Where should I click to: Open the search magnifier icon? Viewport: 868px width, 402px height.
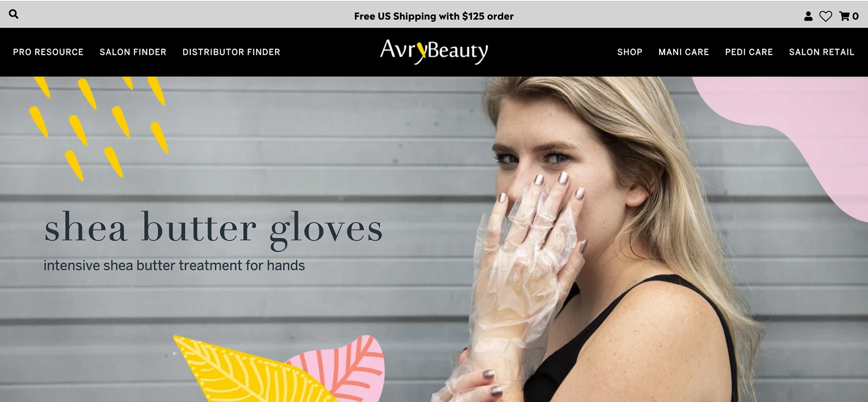14,14
